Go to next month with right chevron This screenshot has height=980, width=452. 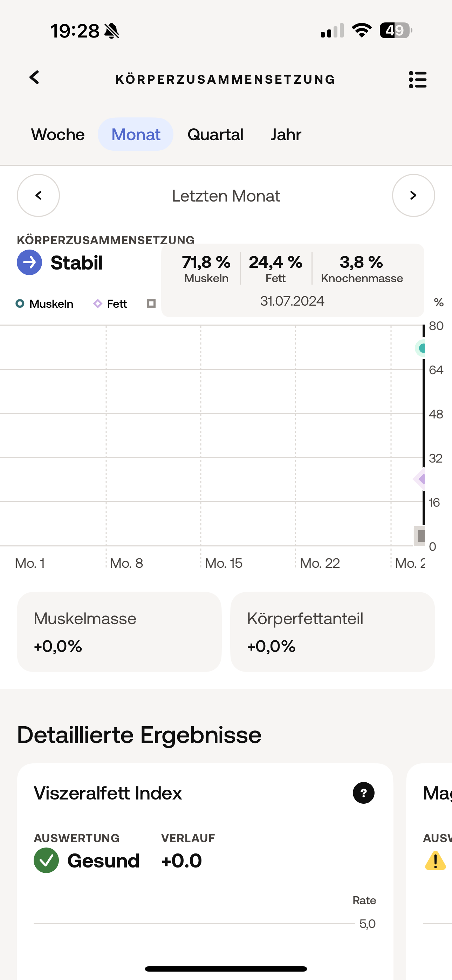(413, 196)
